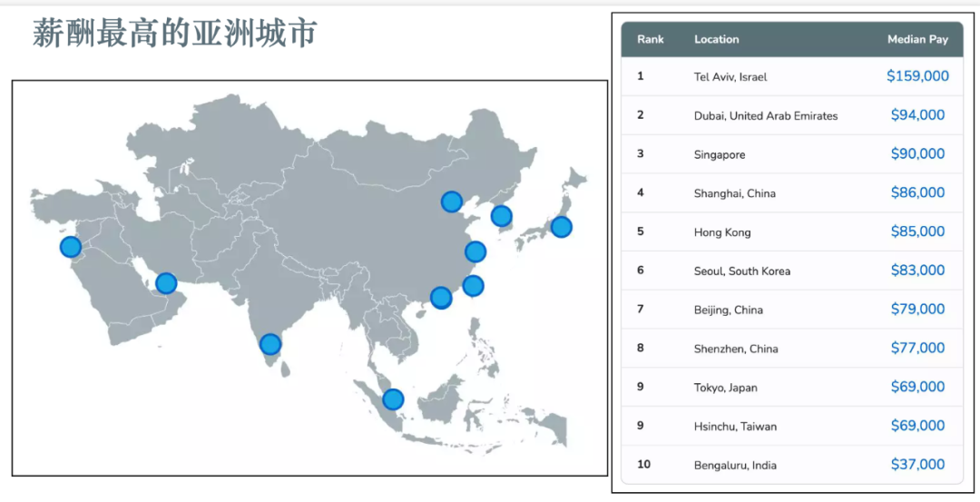980x502 pixels.
Task: Select rank number 6 in the Seoul row
Action: 640,271
